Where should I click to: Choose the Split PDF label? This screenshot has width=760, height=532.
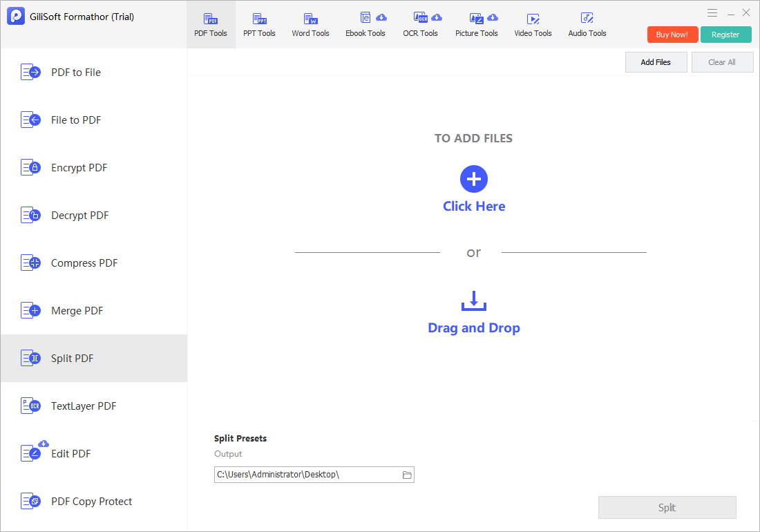(x=73, y=359)
